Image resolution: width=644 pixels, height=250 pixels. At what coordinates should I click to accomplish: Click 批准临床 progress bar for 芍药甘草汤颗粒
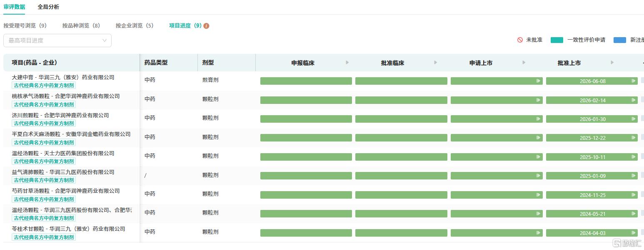tap(401, 195)
